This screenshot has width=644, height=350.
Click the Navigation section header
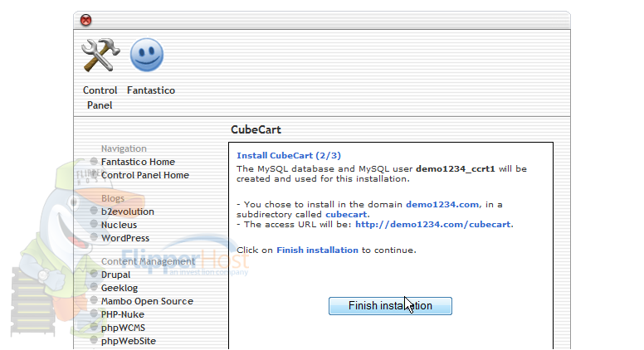tap(124, 148)
